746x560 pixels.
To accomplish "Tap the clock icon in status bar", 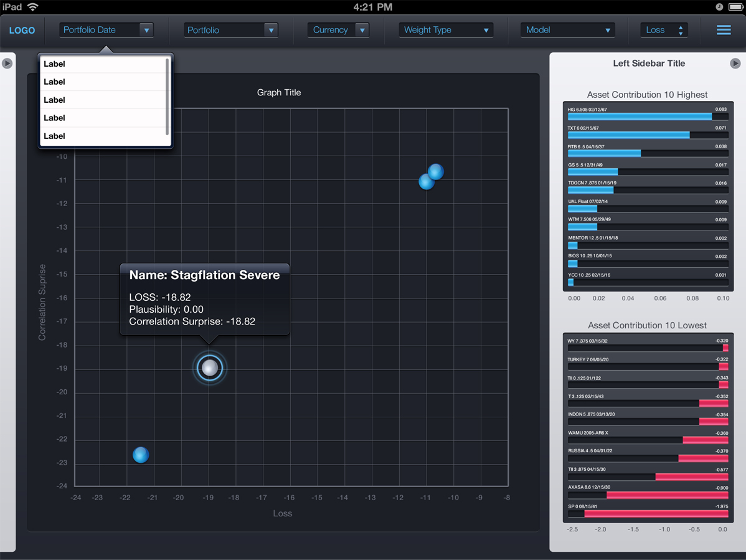I will [x=719, y=7].
